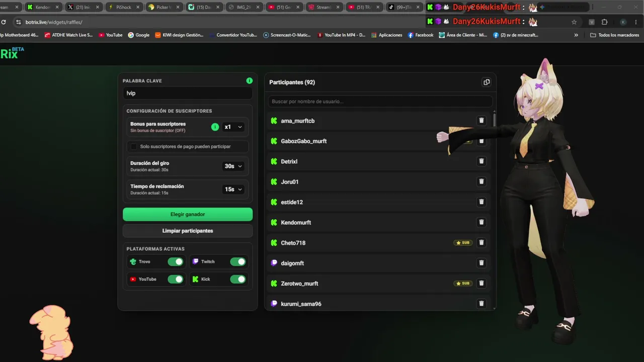644x362 pixels.
Task: Open the KIWI design Gestión bookmark
Action: 179,35
